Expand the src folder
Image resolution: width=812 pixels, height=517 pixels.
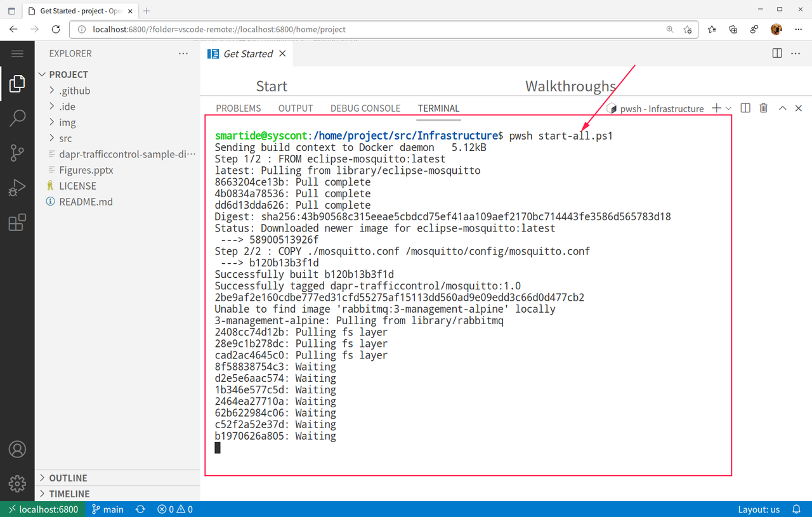click(x=117, y=138)
